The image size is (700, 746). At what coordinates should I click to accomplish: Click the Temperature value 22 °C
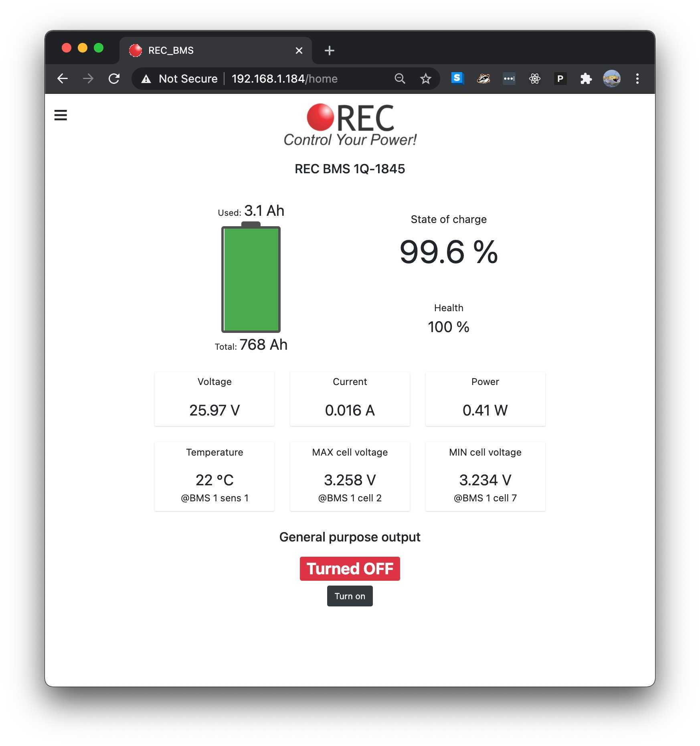tap(214, 480)
